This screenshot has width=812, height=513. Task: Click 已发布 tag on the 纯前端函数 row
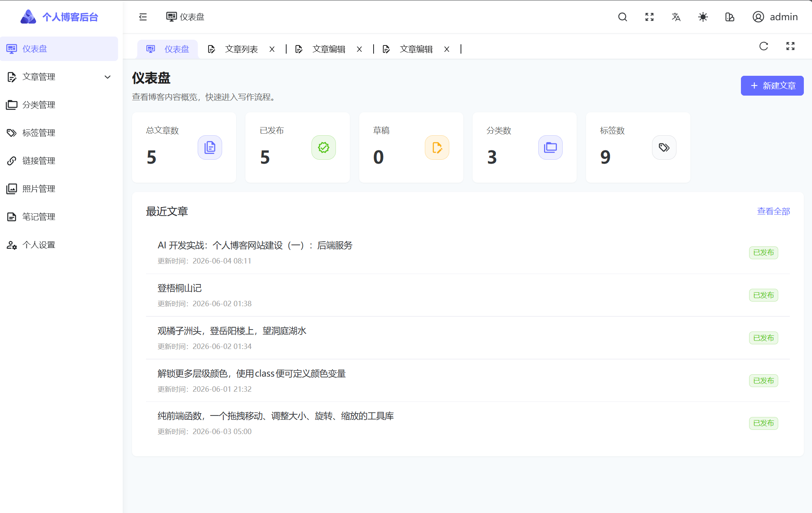[763, 423]
